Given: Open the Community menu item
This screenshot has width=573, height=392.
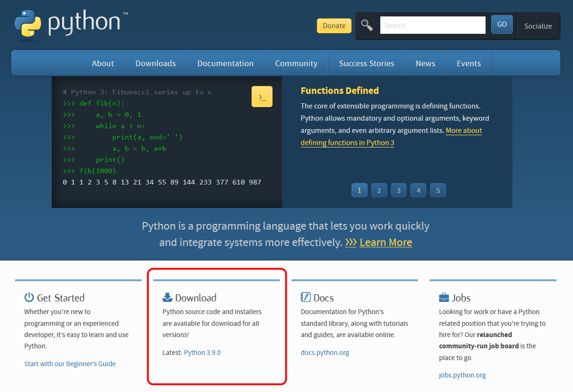Looking at the screenshot, I should (x=296, y=63).
